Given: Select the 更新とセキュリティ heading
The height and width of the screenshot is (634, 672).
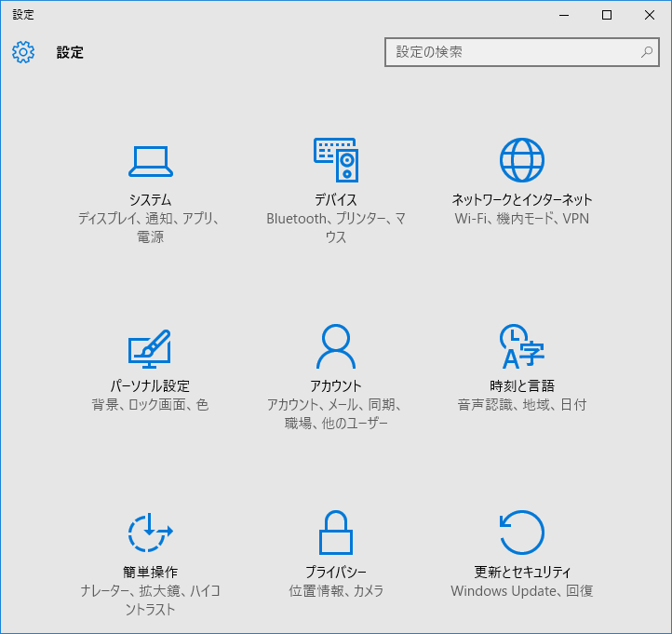Looking at the screenshot, I should [x=521, y=572].
